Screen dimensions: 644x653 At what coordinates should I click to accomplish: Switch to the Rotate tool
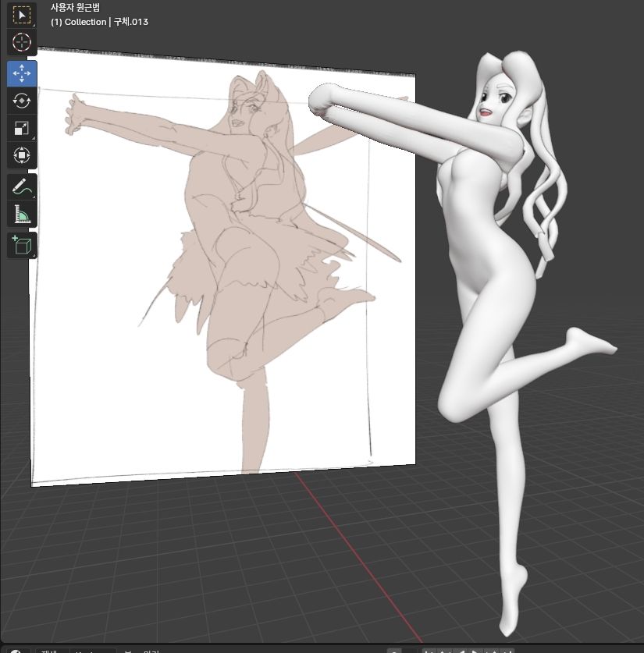pos(22,101)
